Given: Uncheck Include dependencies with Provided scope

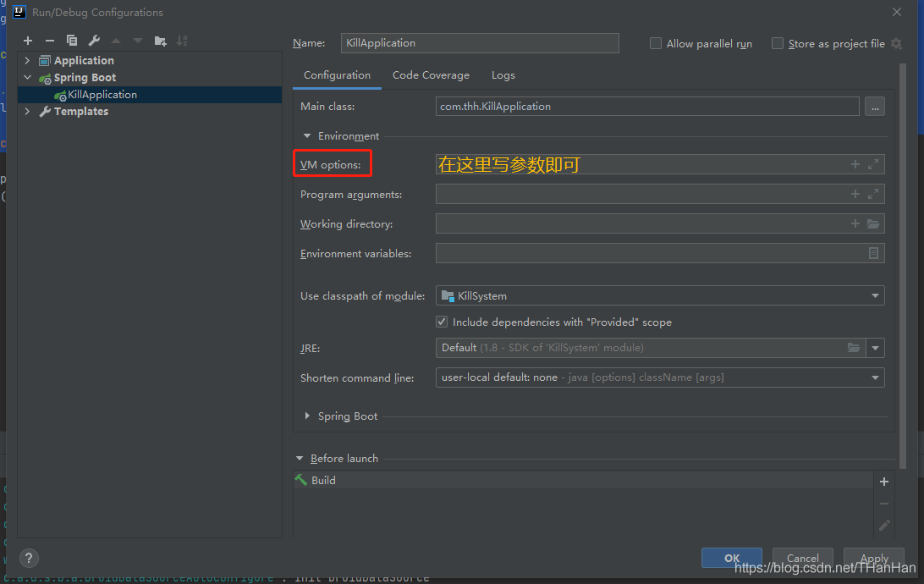Looking at the screenshot, I should 442,322.
